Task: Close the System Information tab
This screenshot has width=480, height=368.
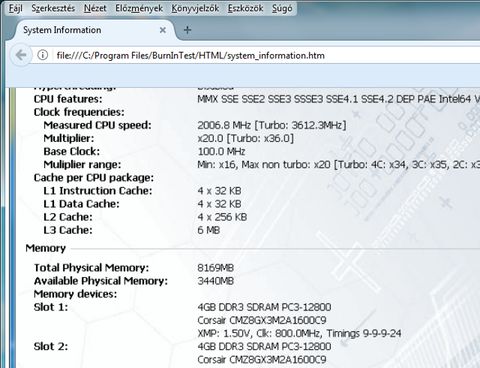Action: pos(163,30)
